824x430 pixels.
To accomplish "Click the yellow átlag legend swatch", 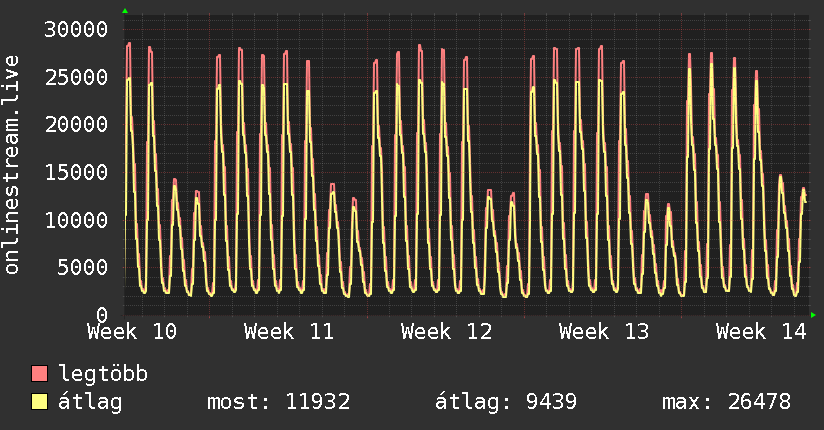I will click(39, 402).
